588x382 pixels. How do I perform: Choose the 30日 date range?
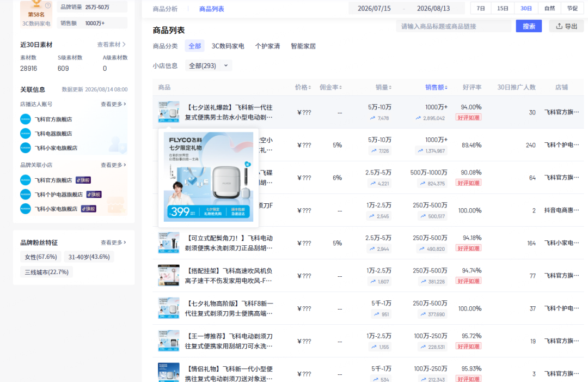[x=526, y=8]
